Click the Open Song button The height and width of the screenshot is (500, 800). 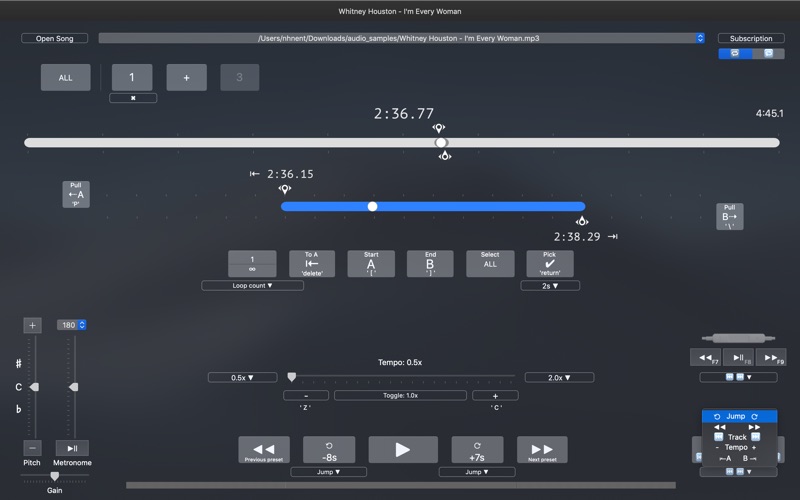(x=54, y=38)
